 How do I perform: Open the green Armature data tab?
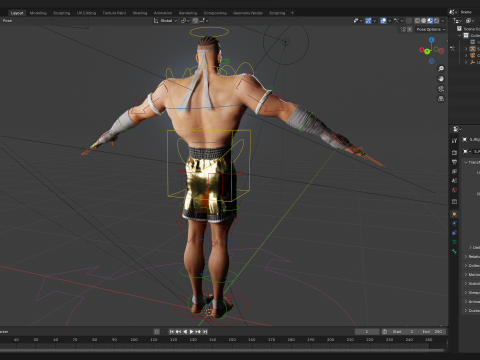tap(454, 242)
